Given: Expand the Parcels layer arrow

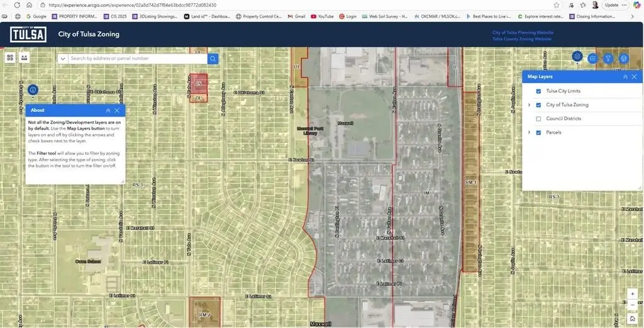Looking at the screenshot, I should point(529,133).
